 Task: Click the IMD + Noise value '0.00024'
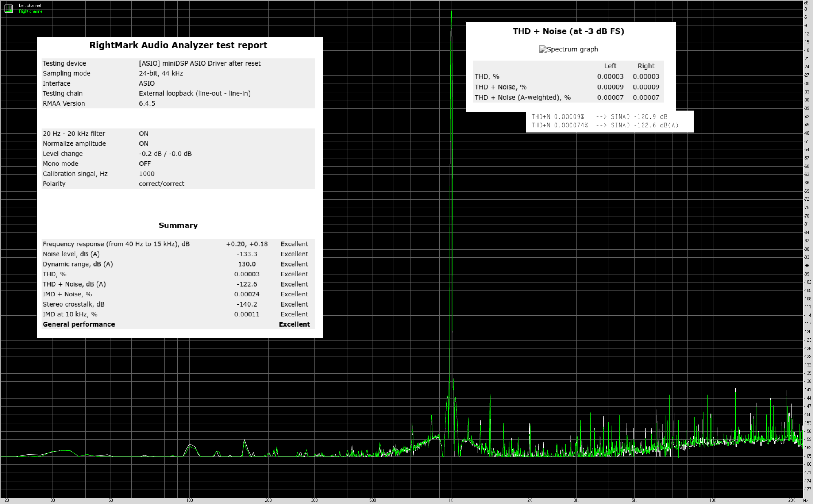pyautogui.click(x=247, y=294)
